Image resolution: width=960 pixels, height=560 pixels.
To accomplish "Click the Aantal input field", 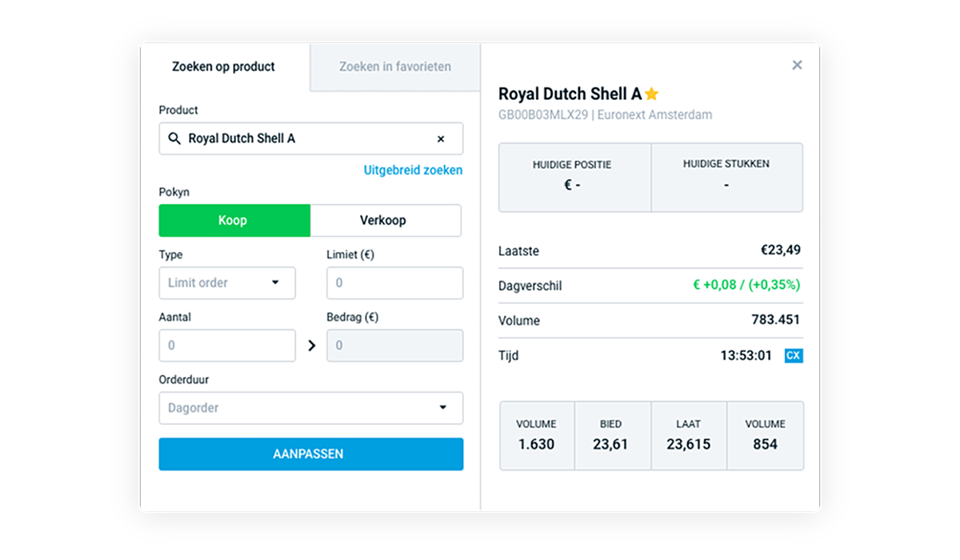I will pos(227,346).
